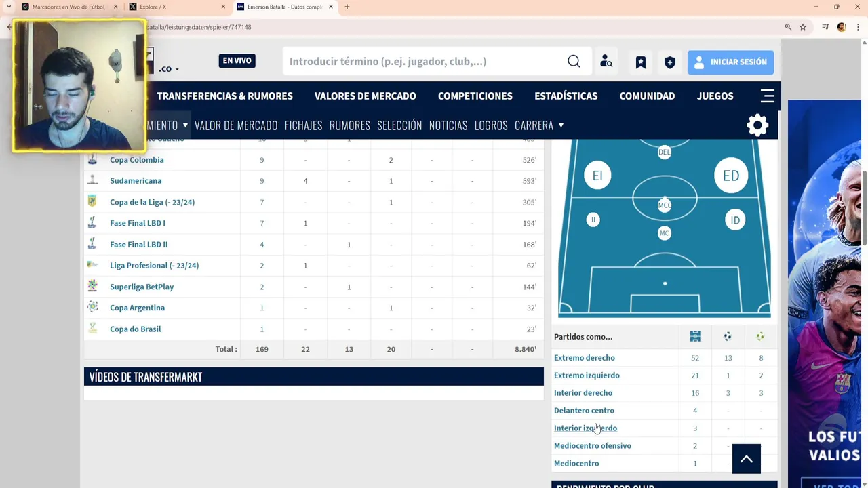The height and width of the screenshot is (488, 868).
Task: Close the Emerson Batalla tab
Action: (331, 7)
